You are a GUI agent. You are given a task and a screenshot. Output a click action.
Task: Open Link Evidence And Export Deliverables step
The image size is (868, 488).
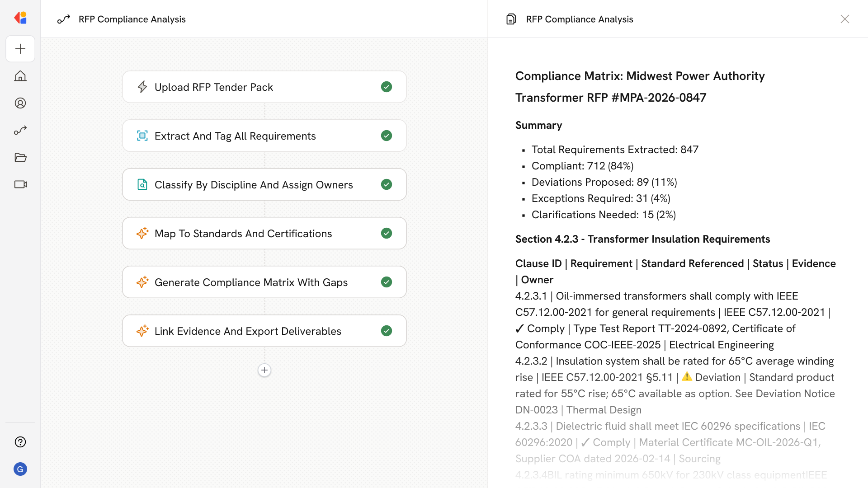pos(248,331)
